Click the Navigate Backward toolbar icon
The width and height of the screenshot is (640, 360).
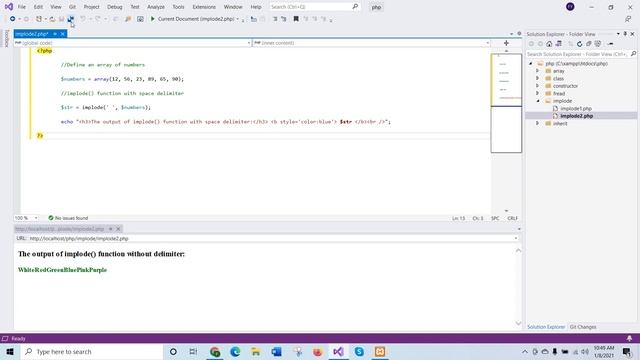pyautogui.click(x=13, y=19)
